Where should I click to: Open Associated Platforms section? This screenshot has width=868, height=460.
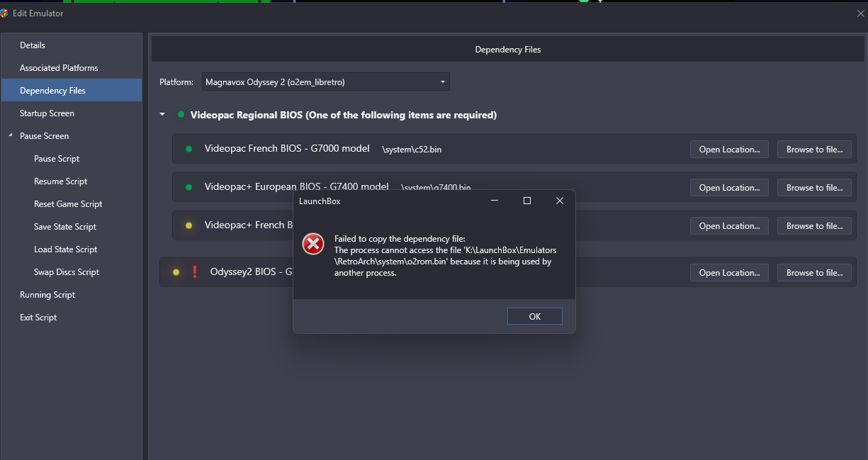(x=59, y=68)
